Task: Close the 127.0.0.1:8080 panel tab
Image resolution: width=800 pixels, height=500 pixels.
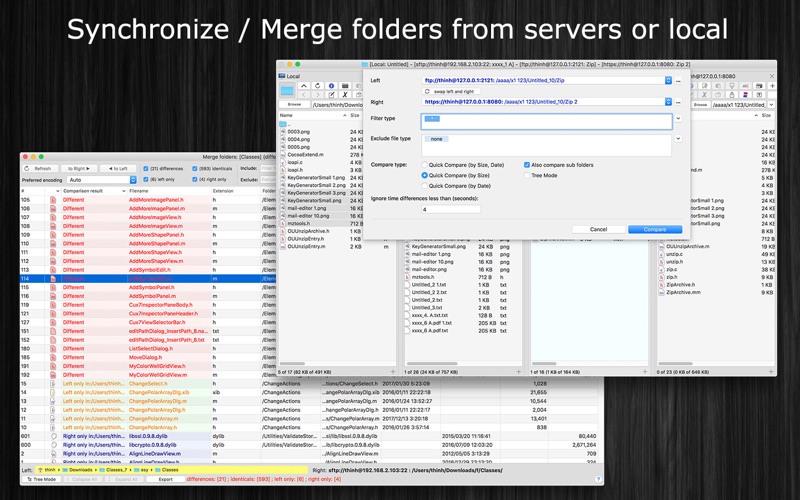Action: (771, 76)
